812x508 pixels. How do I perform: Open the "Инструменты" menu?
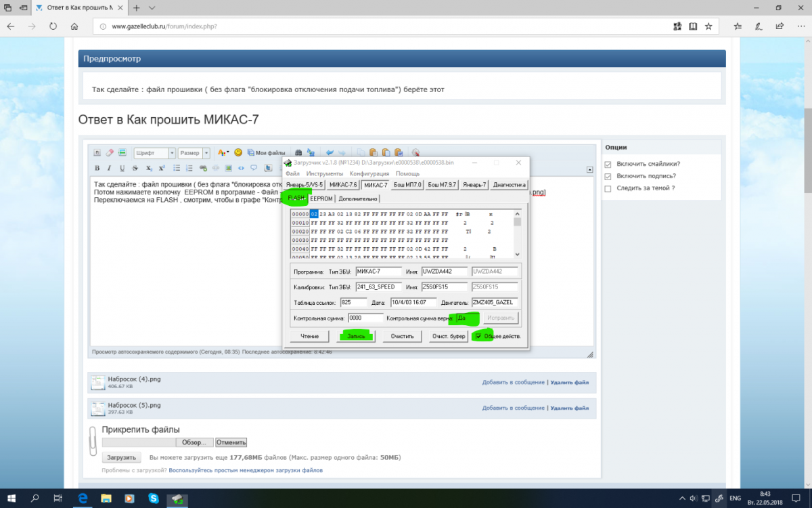pyautogui.click(x=324, y=174)
